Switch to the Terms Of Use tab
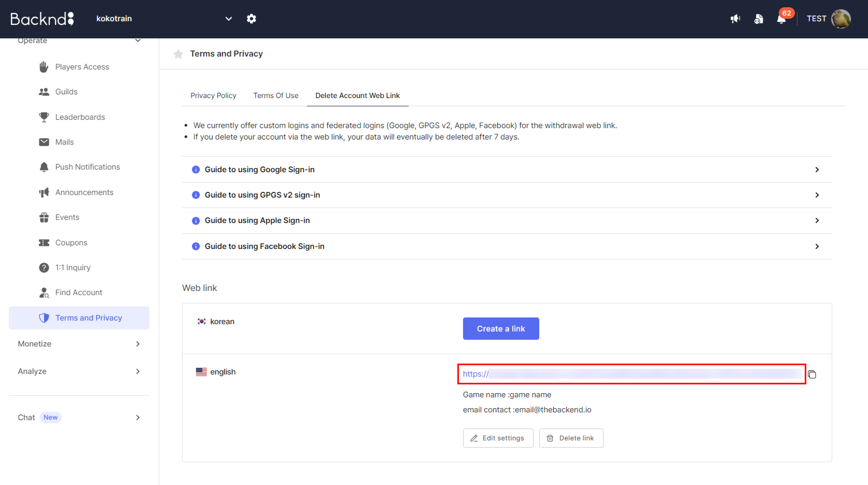 [276, 95]
